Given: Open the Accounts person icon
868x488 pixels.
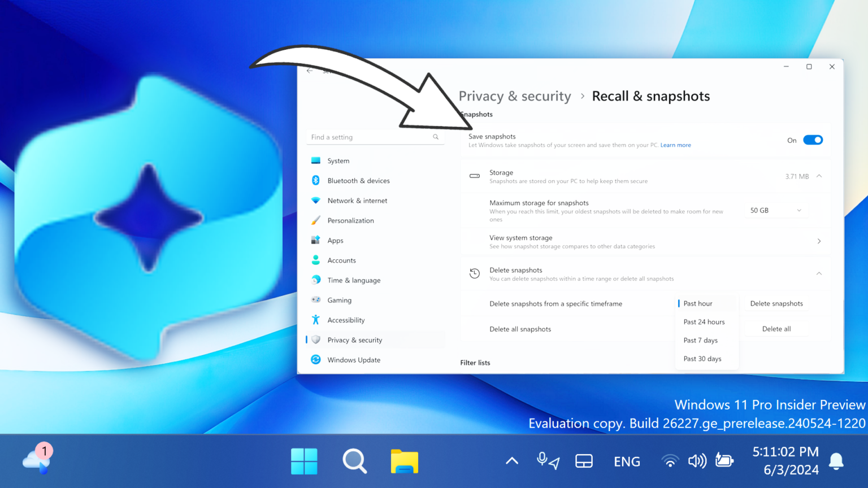Looking at the screenshot, I should click(x=316, y=260).
